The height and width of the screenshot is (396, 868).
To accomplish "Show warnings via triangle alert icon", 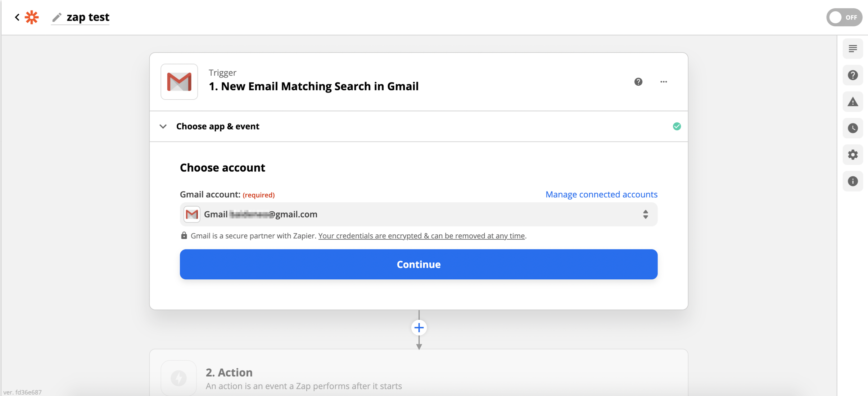I will pos(853,102).
